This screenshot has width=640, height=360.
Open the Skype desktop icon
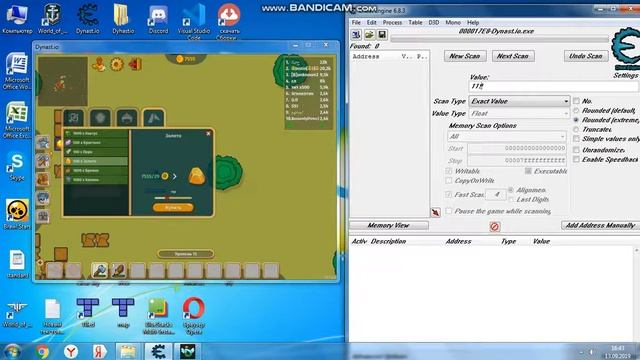(17, 166)
